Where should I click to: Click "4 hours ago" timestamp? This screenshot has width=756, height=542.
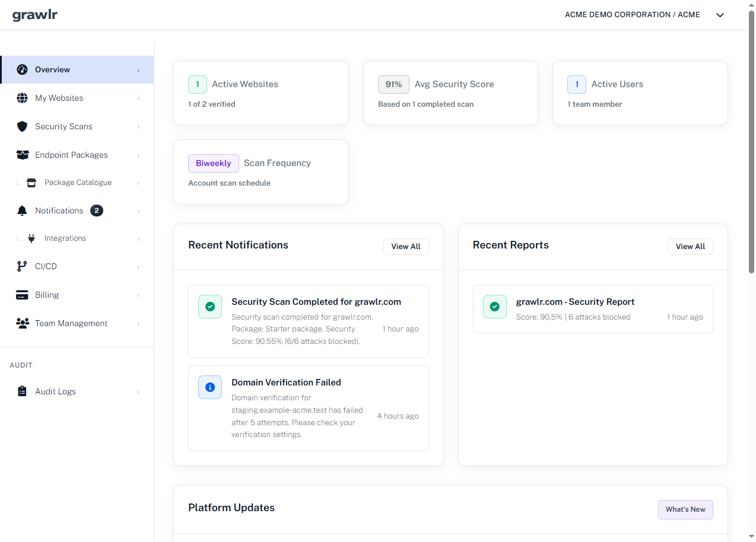tap(398, 416)
